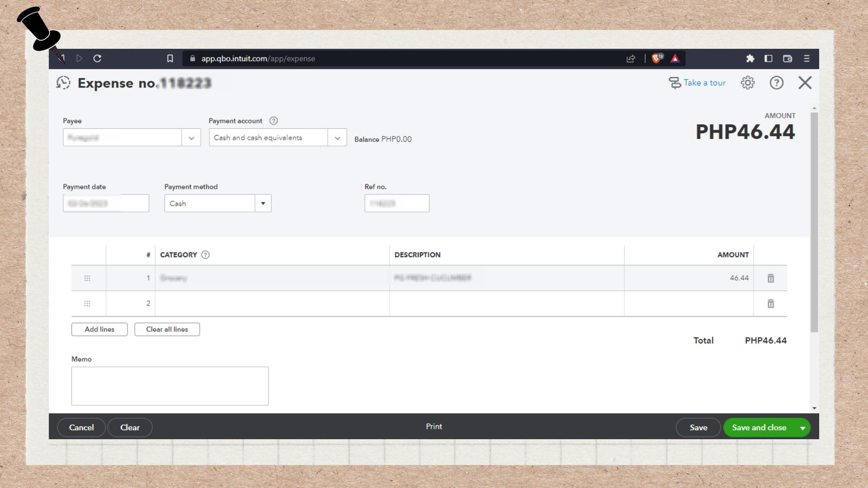Click the Take a tour link
The image size is (868, 488).
tap(704, 83)
